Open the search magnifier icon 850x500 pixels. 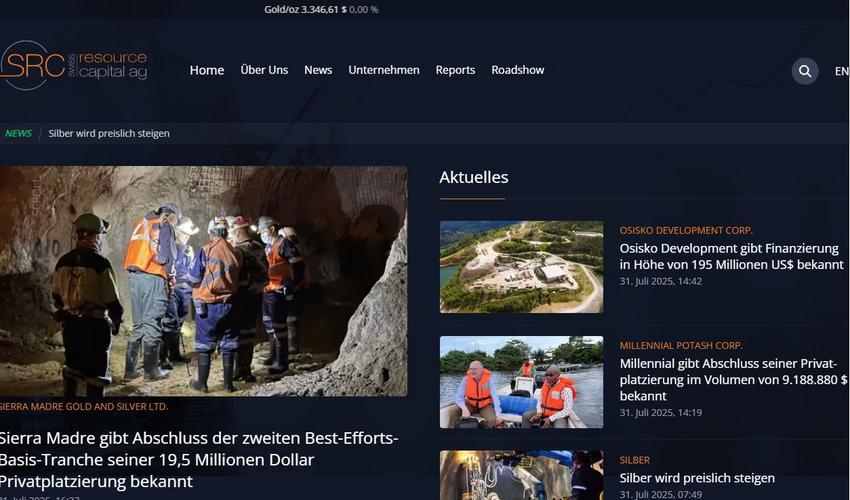click(x=805, y=71)
